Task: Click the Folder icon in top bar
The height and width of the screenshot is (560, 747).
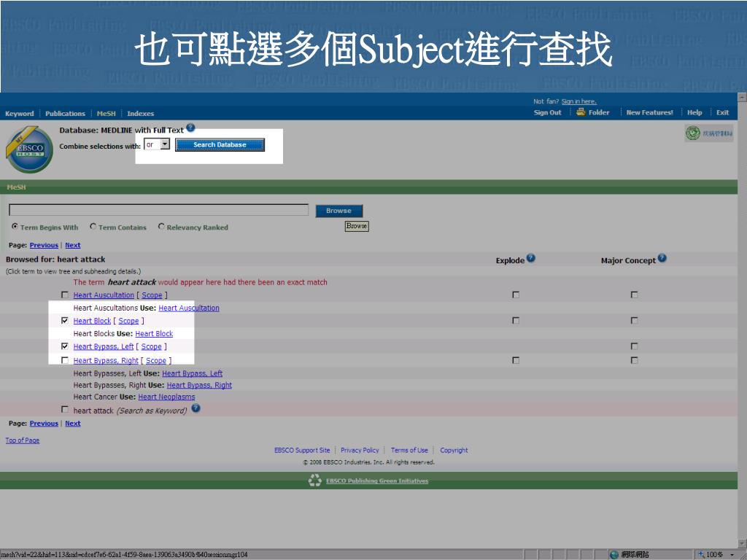Action: coord(581,112)
